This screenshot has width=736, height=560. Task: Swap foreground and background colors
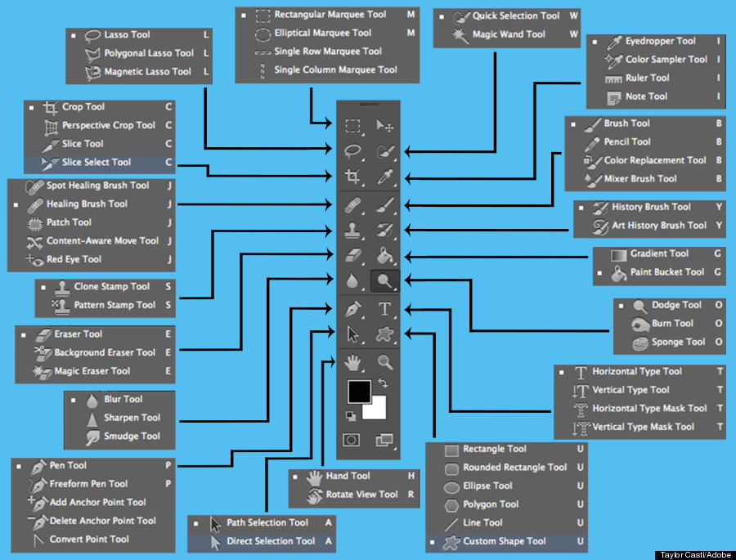pyautogui.click(x=383, y=383)
